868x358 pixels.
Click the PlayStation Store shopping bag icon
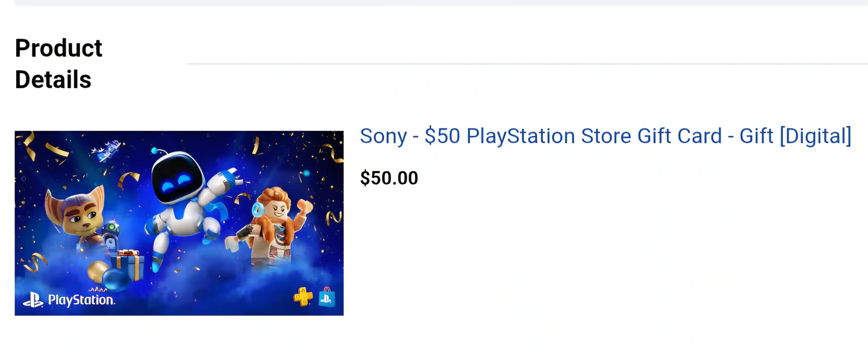pyautogui.click(x=326, y=298)
